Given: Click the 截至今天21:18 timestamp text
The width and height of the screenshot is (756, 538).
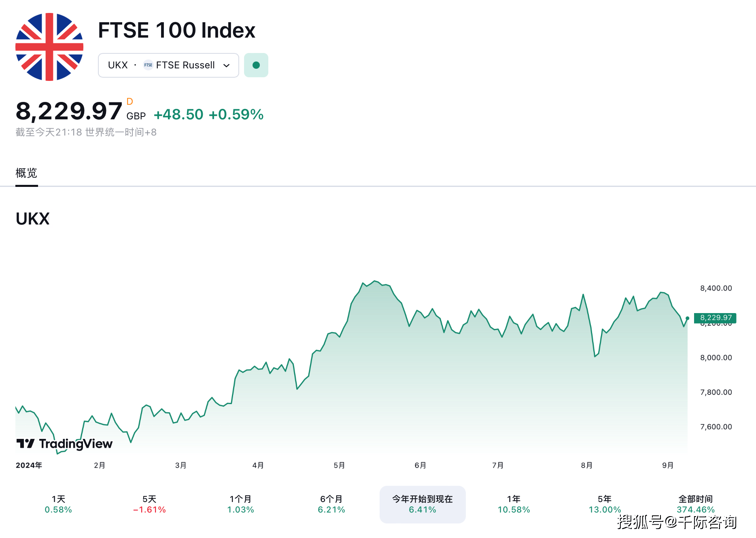Looking at the screenshot, I should 86,132.
